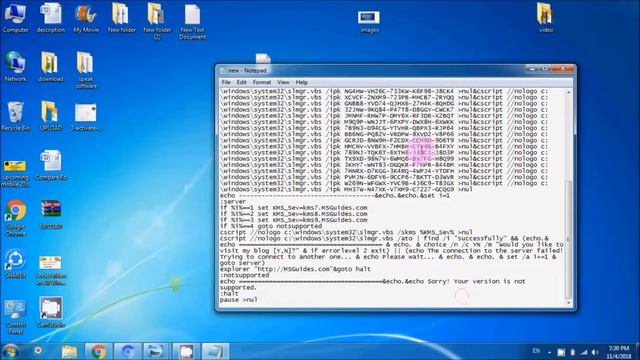Select the Google Chrome desktop shortcut
The image size is (640, 360).
pyautogui.click(x=16, y=218)
